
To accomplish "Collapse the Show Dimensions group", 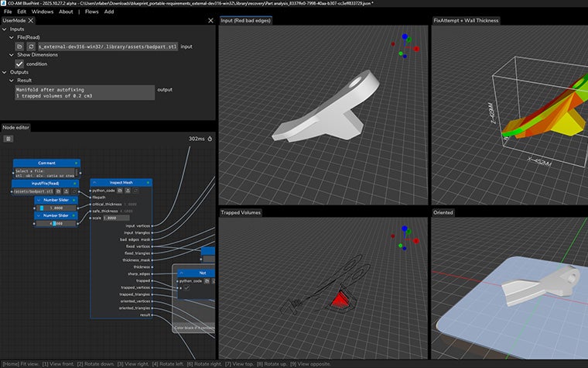I will click(12, 55).
